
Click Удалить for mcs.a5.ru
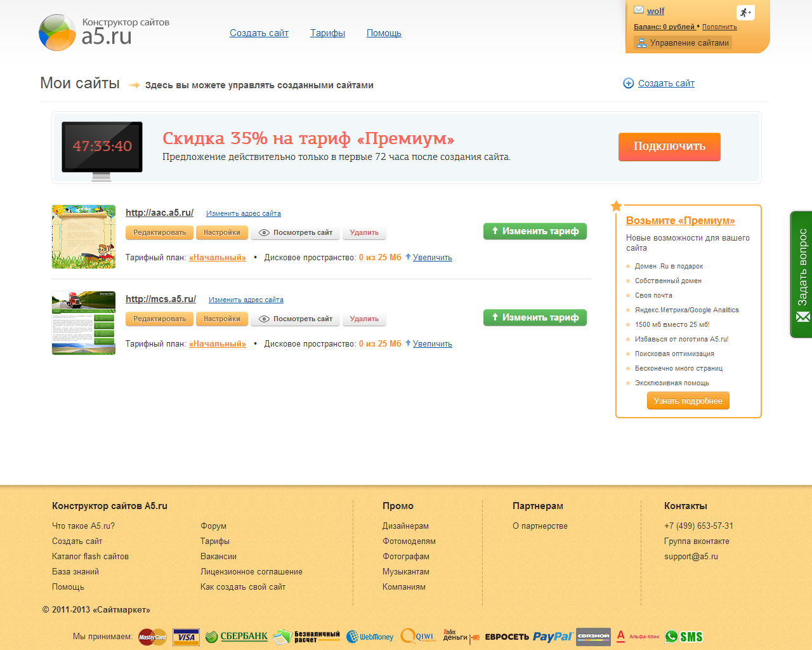pos(364,319)
